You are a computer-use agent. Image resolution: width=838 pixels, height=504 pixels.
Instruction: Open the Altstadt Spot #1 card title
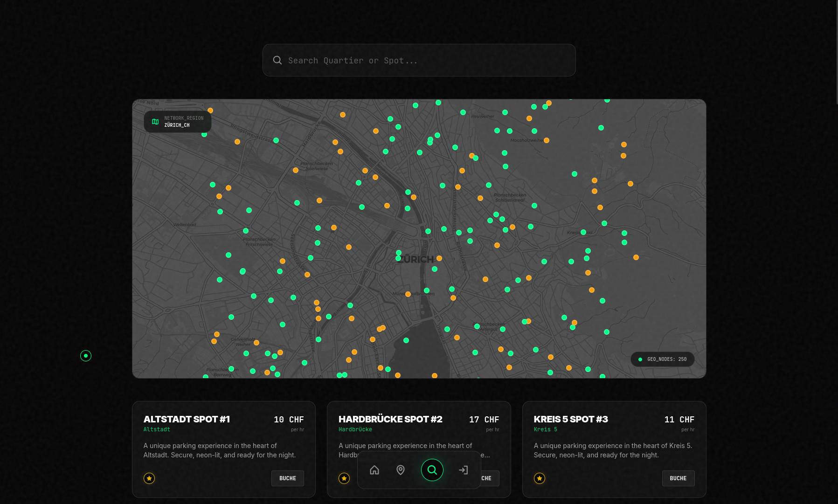point(187,419)
